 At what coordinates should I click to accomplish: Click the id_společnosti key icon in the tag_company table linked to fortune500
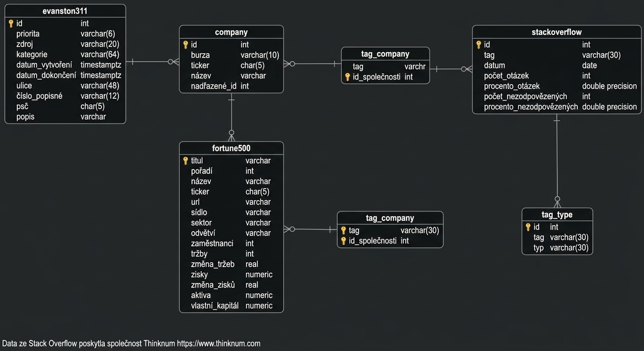point(343,241)
